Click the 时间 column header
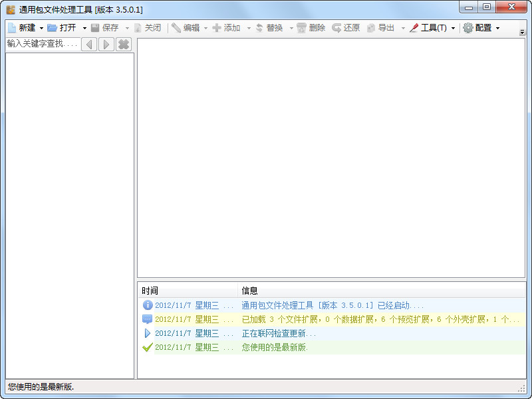Screen dimensions: 532x399 click(x=188, y=291)
